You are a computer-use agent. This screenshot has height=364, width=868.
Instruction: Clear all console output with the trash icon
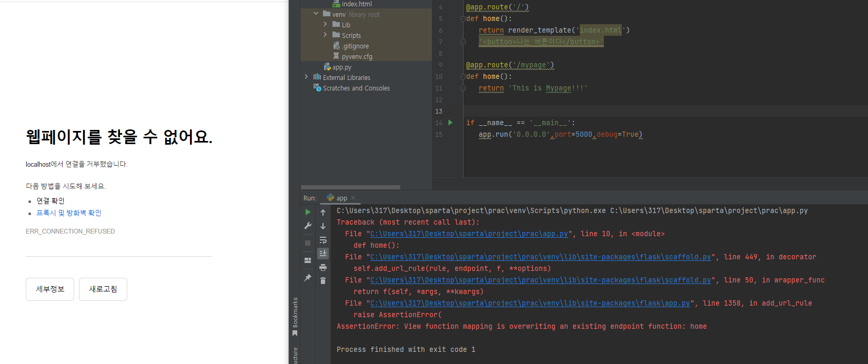point(323,281)
